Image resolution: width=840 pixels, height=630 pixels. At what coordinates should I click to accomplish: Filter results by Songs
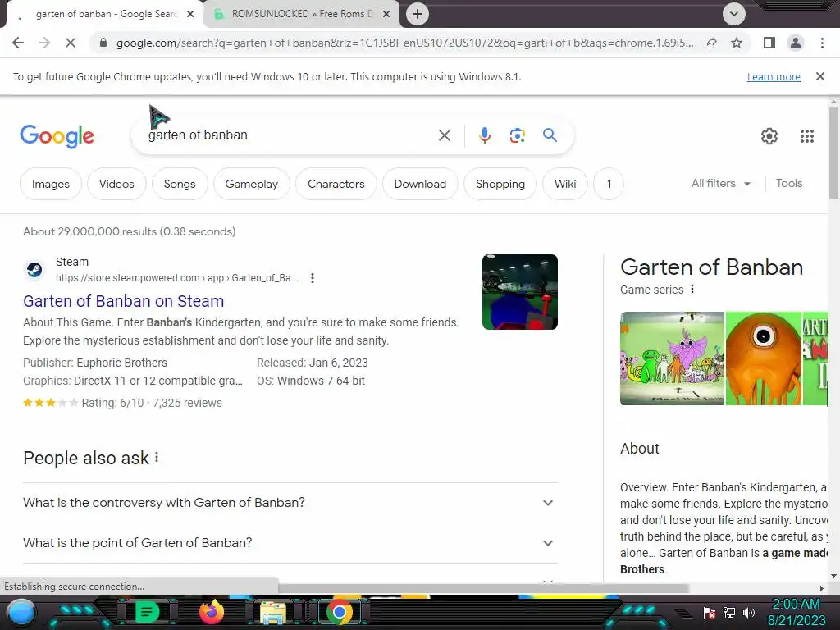tap(180, 184)
